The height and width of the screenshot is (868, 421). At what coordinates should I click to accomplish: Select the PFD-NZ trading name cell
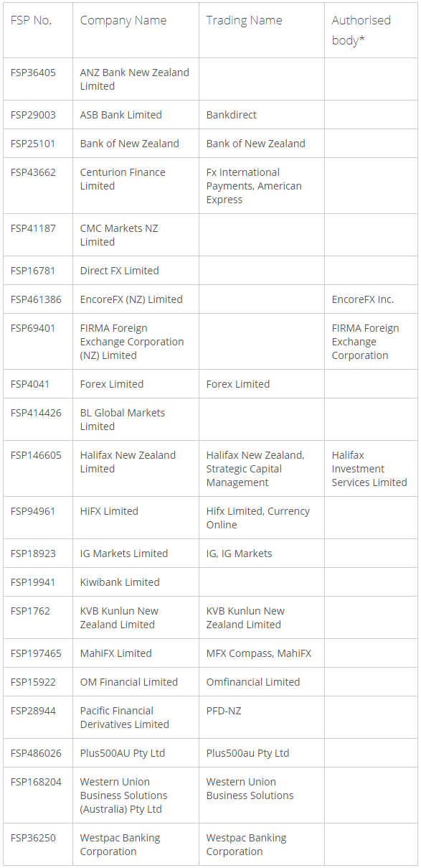(262, 717)
